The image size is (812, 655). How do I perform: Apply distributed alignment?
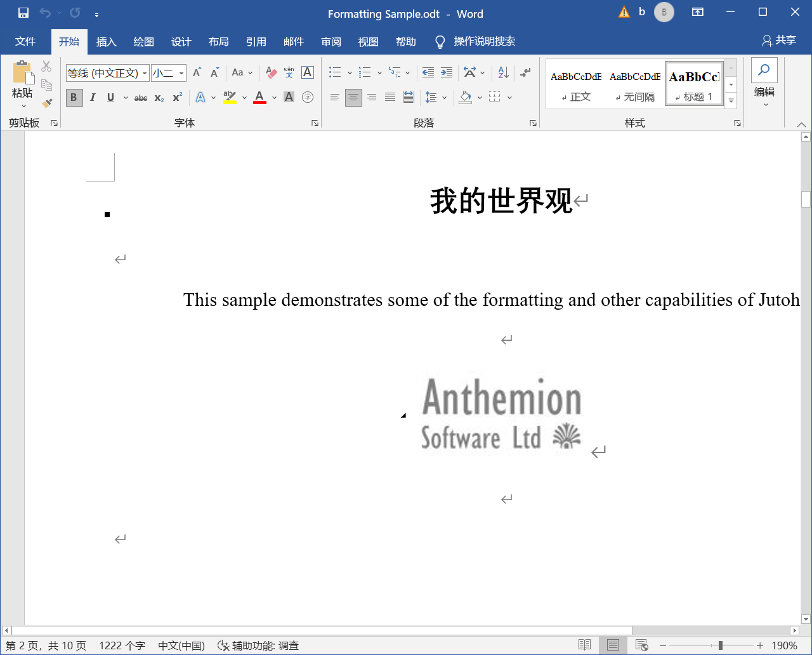pos(409,97)
